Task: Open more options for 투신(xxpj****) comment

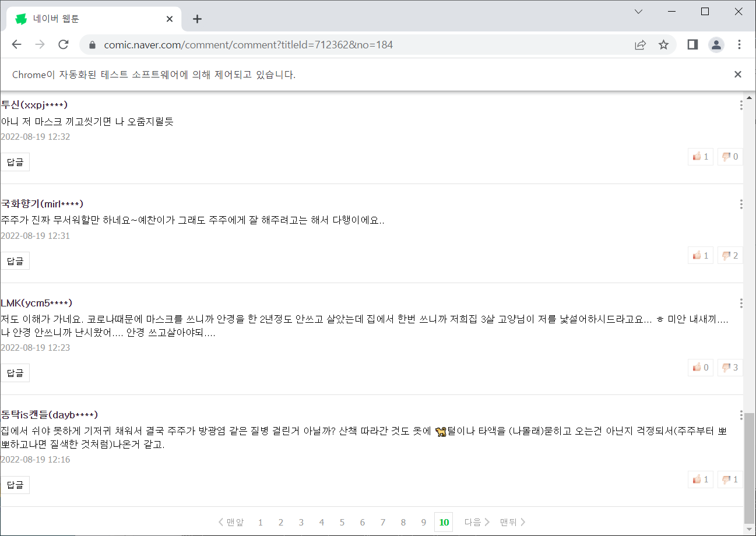Action: tap(741, 105)
